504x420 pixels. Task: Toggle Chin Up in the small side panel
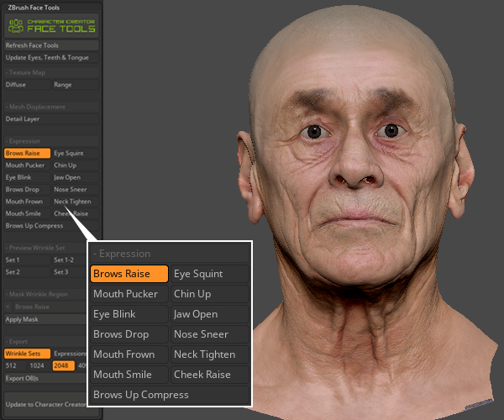[76, 165]
